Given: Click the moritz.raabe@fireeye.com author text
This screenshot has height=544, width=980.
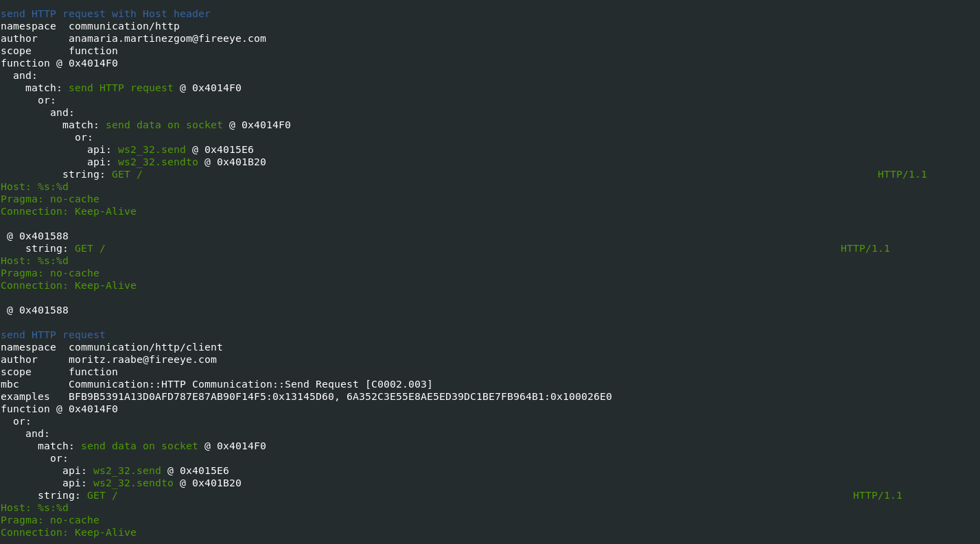Looking at the screenshot, I should coord(143,359).
